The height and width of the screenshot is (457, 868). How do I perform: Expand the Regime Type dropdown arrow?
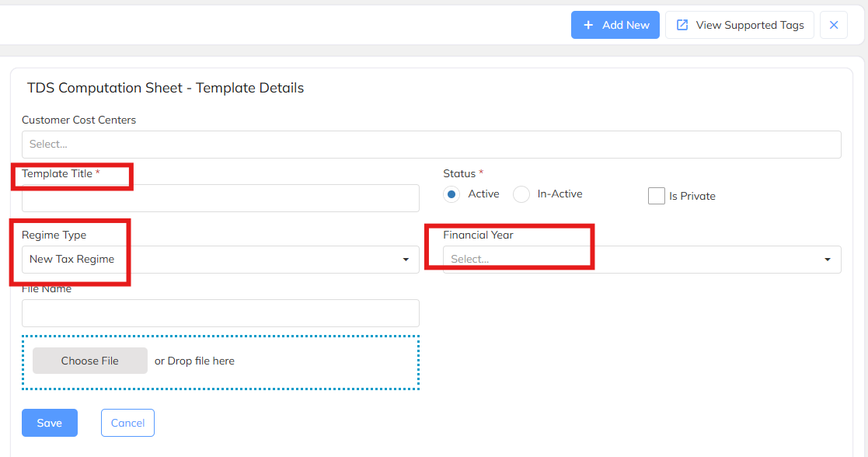pos(406,260)
